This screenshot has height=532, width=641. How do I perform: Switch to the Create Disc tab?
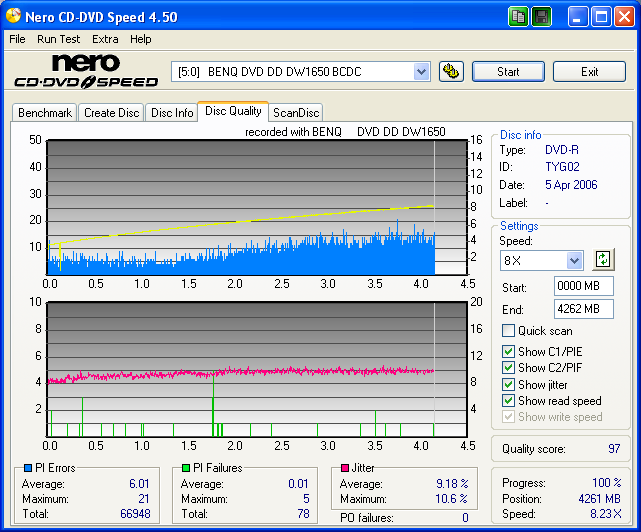112,112
